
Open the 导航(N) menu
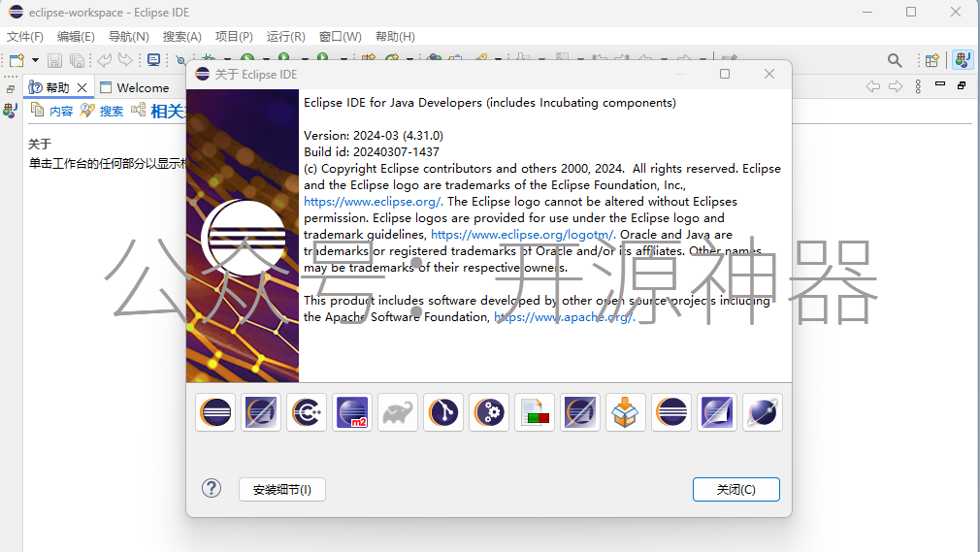click(x=129, y=36)
